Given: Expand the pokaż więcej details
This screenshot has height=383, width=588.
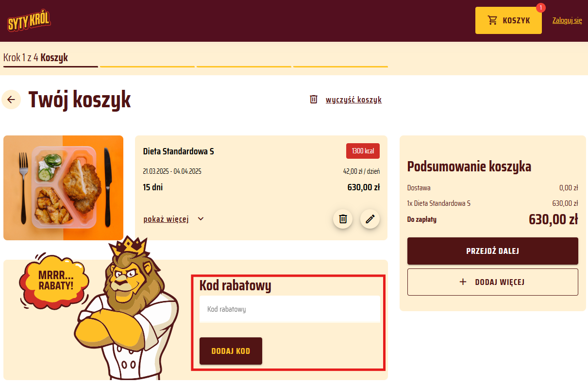Looking at the screenshot, I should click(x=166, y=219).
